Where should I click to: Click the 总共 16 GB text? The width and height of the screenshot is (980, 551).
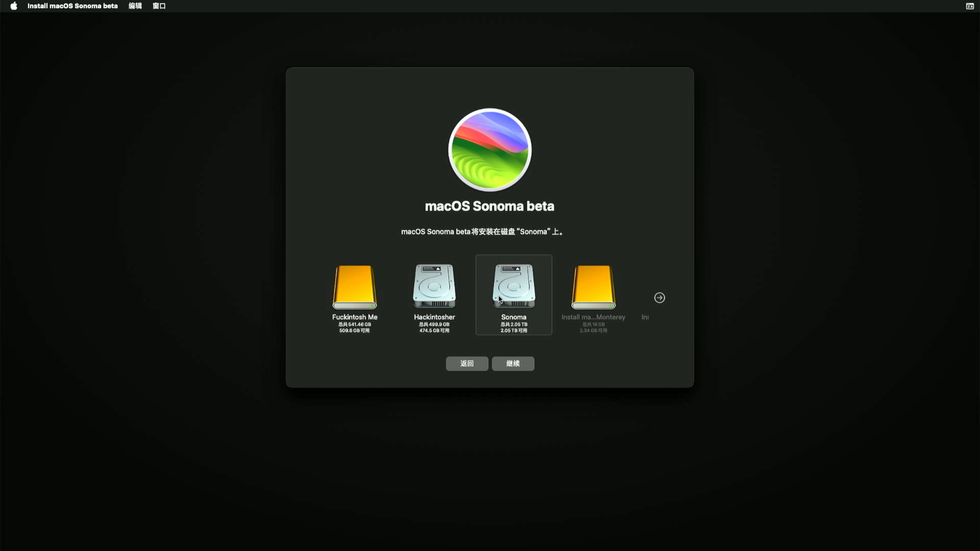click(x=593, y=324)
